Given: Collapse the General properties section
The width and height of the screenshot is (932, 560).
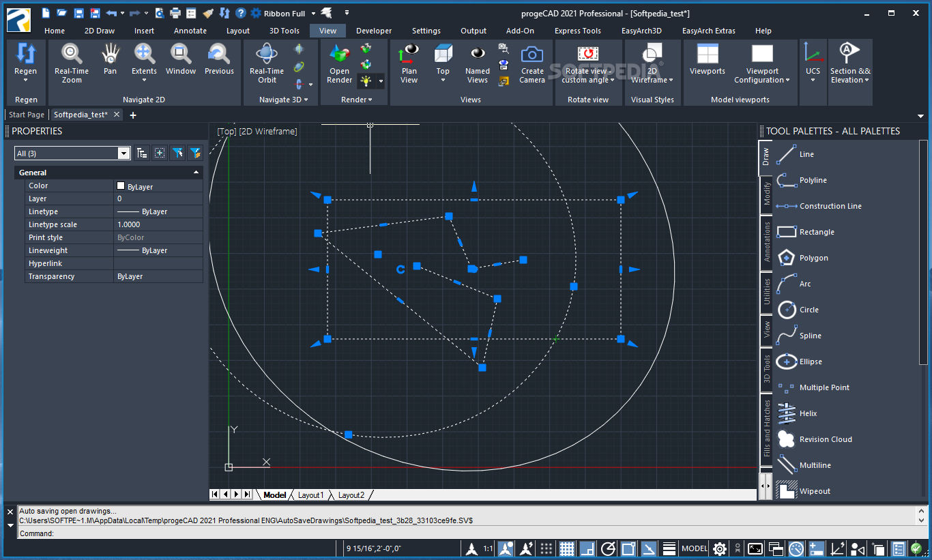Looking at the screenshot, I should click(196, 173).
